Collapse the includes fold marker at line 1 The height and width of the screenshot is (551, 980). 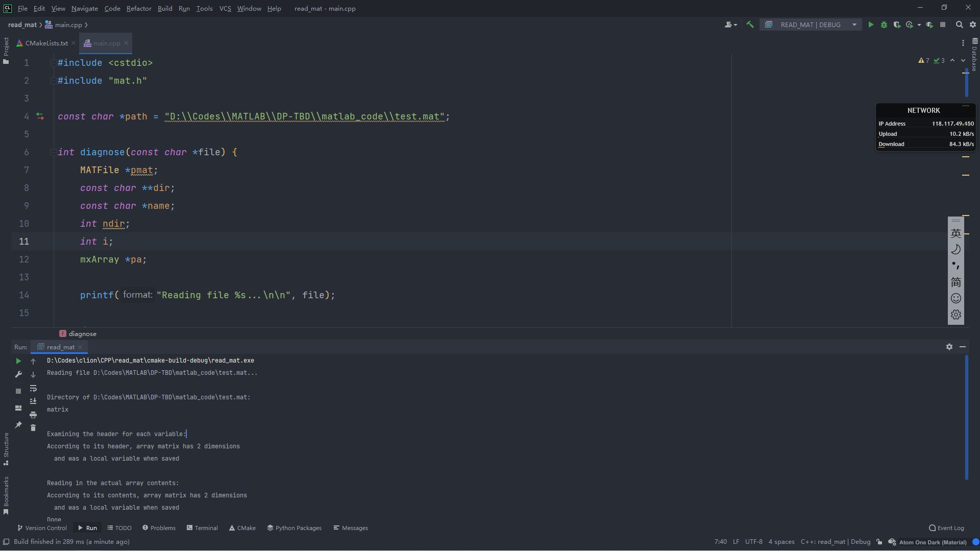point(53,63)
